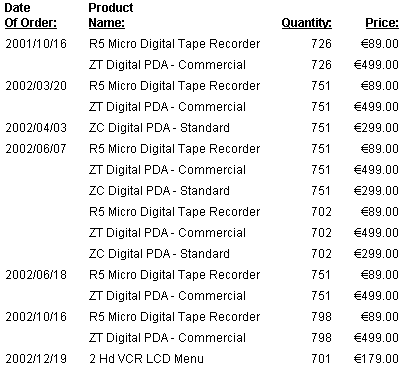Click quantity 702 for R5 Micro Recorder

pos(321,212)
